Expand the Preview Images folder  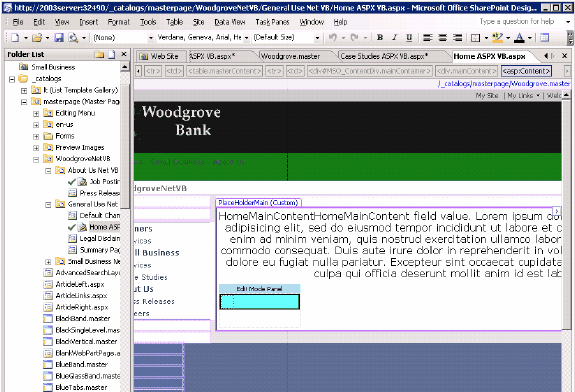coord(36,148)
